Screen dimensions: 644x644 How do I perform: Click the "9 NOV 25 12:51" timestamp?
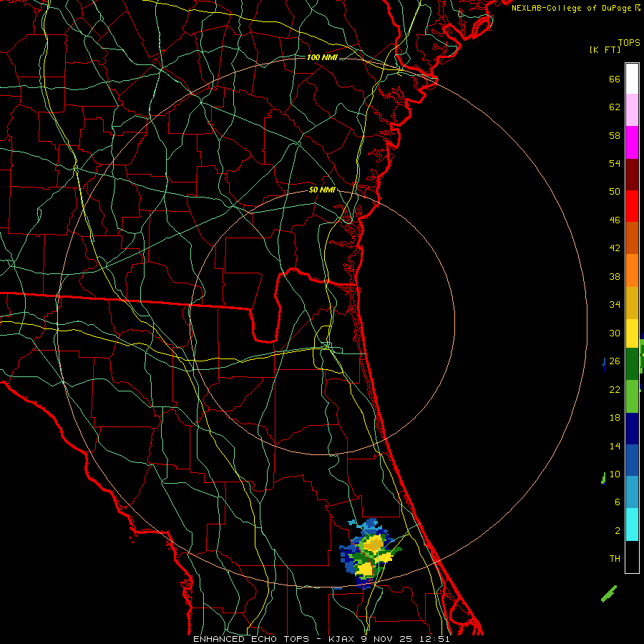406,639
